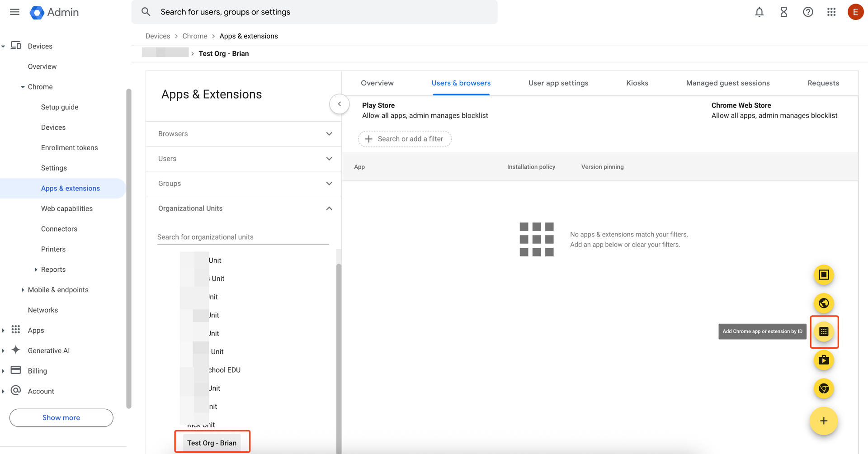Click the Generative AI sparkle icon
This screenshot has height=454, width=868.
point(16,350)
